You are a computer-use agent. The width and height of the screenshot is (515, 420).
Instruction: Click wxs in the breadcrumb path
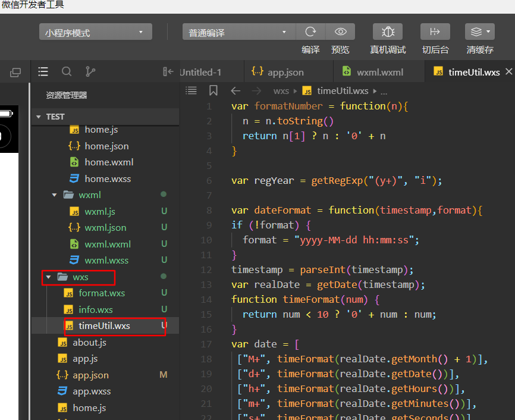(281, 91)
